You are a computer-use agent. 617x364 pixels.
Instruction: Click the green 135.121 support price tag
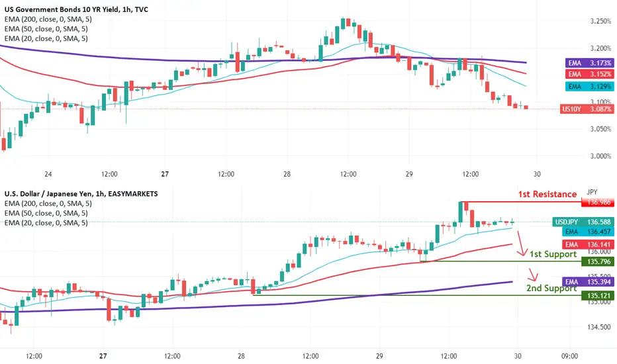[597, 296]
